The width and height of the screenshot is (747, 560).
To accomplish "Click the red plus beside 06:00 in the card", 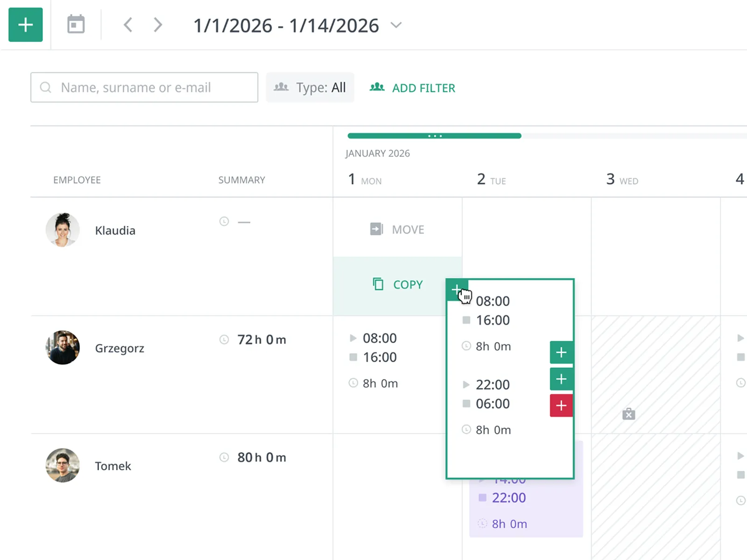I will coord(562,406).
